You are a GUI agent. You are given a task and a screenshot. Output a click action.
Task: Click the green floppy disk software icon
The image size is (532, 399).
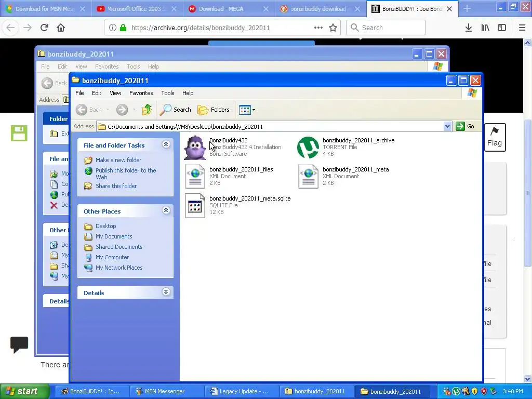pyautogui.click(x=19, y=133)
